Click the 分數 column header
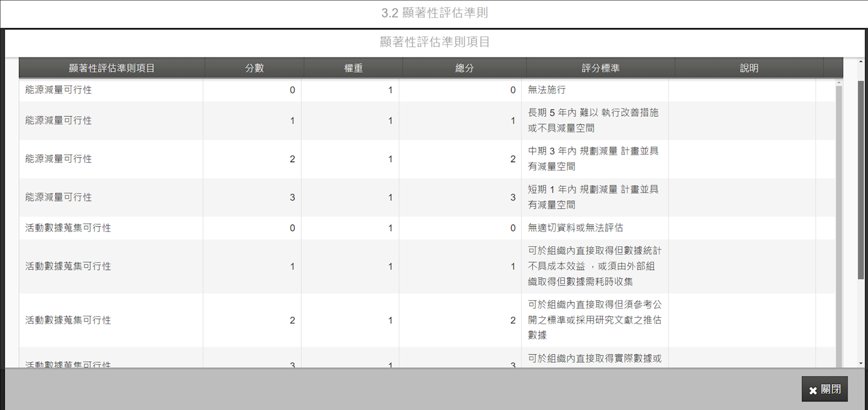Image resolution: width=868 pixels, height=410 pixels. click(254, 68)
